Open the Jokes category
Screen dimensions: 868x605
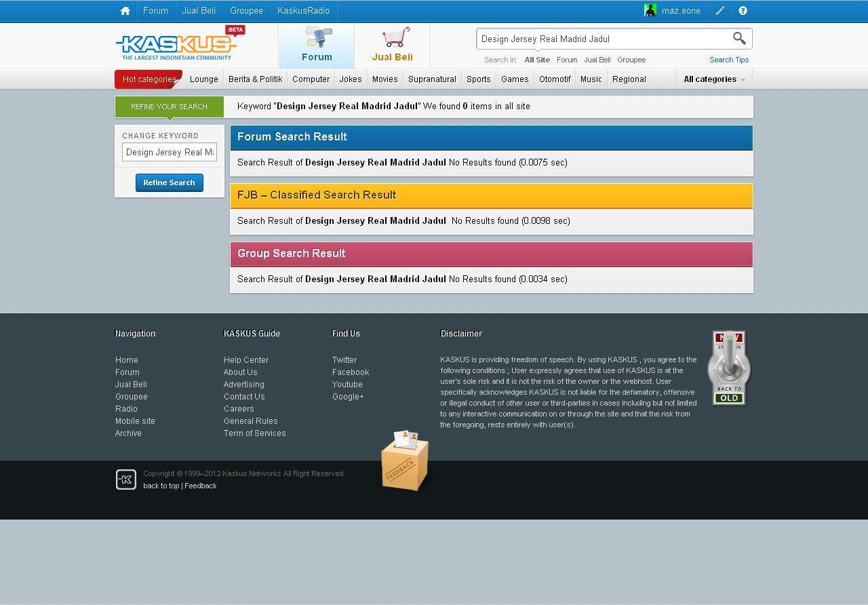tap(351, 79)
